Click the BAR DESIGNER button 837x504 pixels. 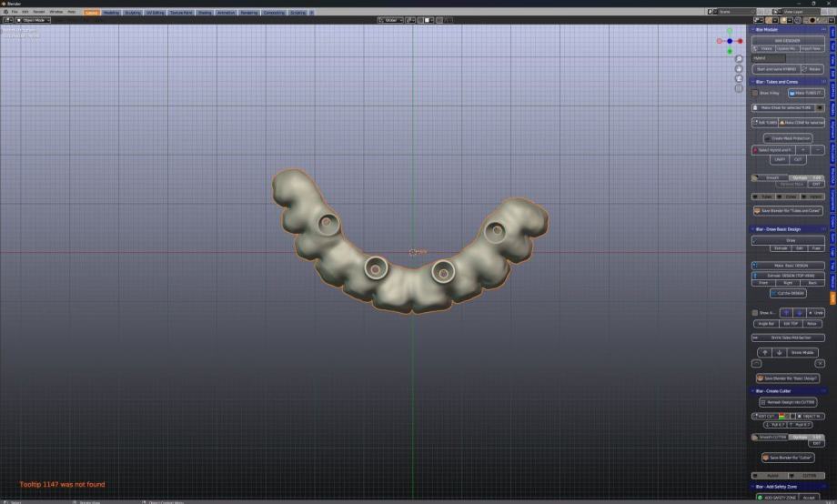tap(788, 41)
